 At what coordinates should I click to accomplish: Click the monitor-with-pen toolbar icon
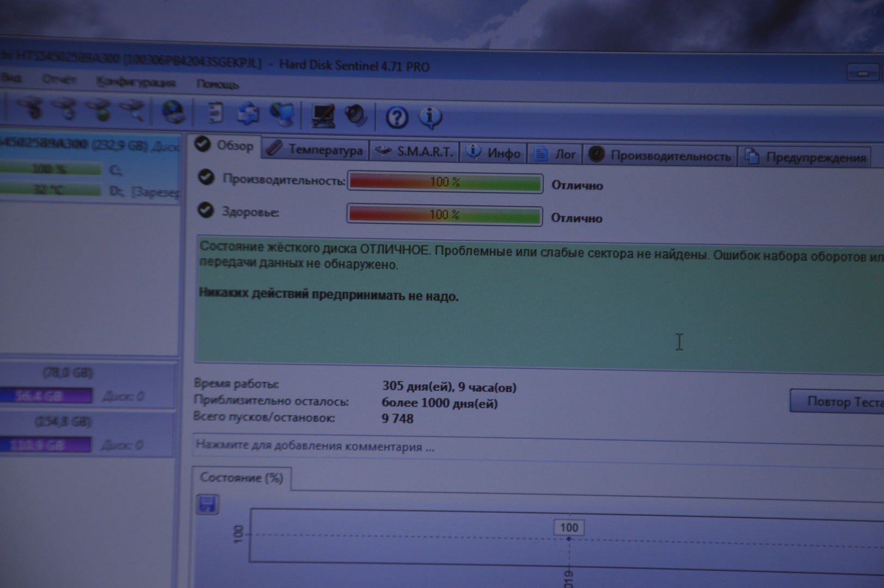coord(323,115)
